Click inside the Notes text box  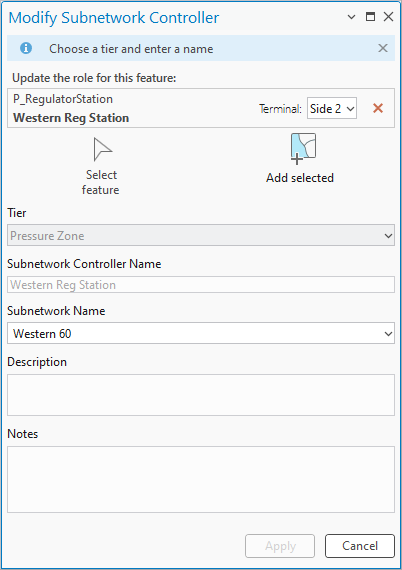[201, 479]
